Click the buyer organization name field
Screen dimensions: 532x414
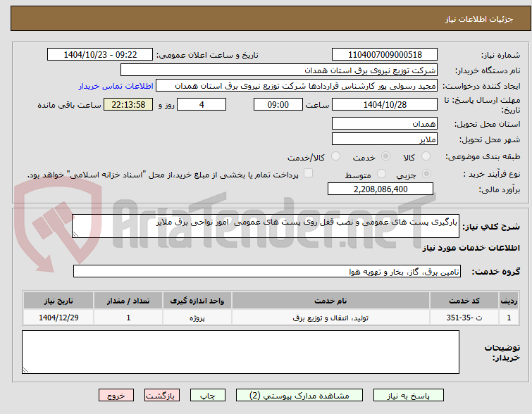point(279,70)
